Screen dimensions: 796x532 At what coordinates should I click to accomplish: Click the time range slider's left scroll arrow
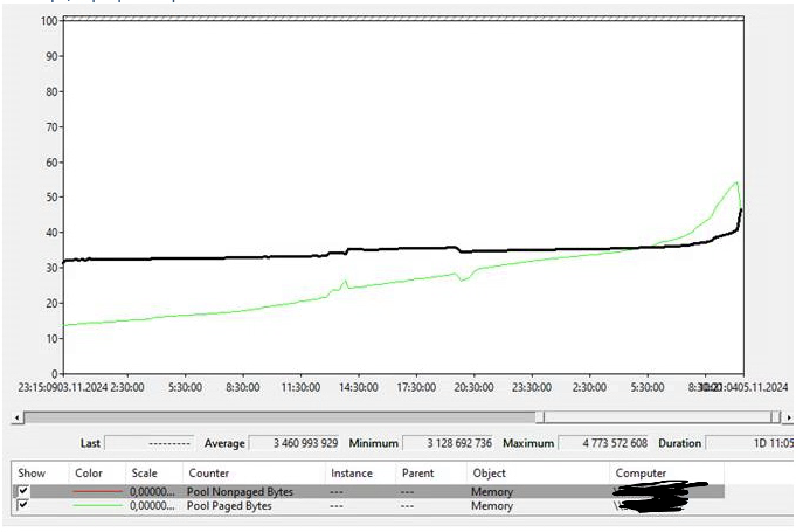[16, 417]
